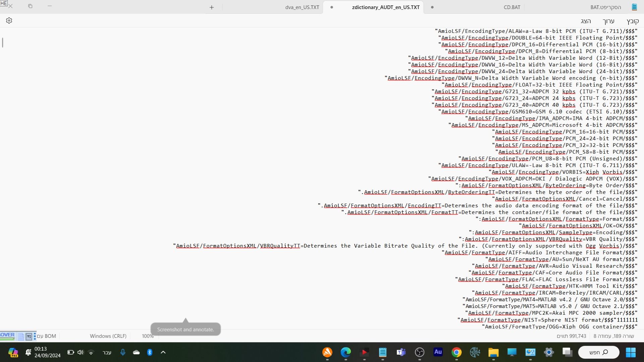
Task: Click the OVER overlay badge
Action: [x=7, y=335]
